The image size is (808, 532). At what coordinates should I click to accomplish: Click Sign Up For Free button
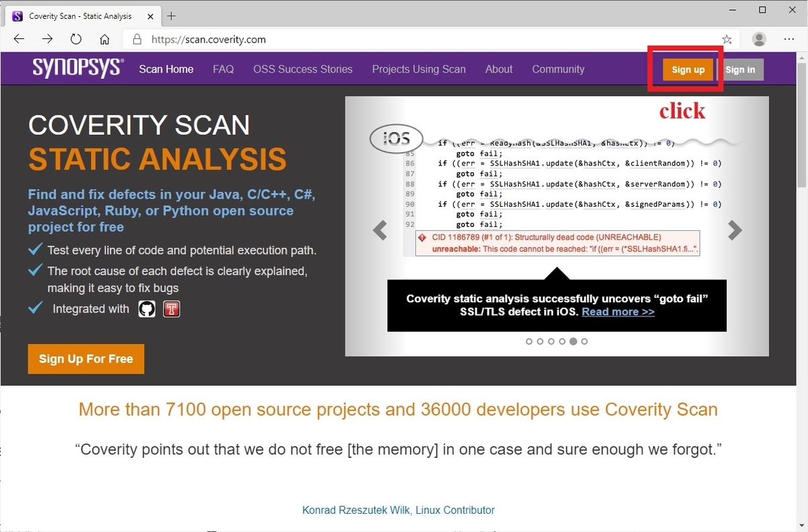[86, 359]
